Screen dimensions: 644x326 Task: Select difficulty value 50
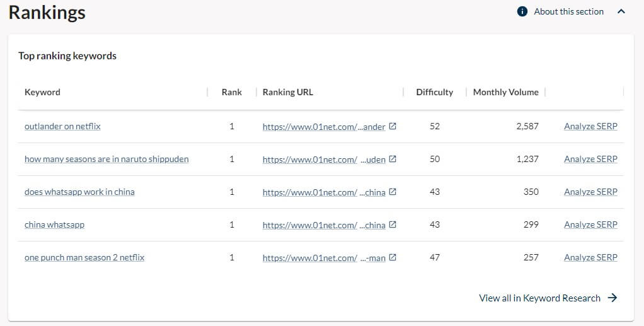[x=435, y=159]
